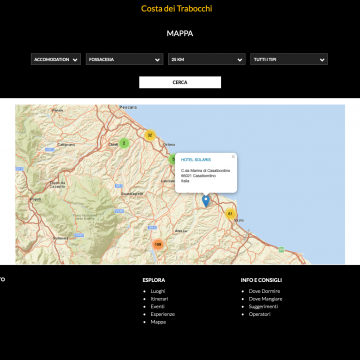The width and height of the screenshot is (360, 360).
Task: Open the FOSSACESIA location dropdown
Action: (124, 59)
